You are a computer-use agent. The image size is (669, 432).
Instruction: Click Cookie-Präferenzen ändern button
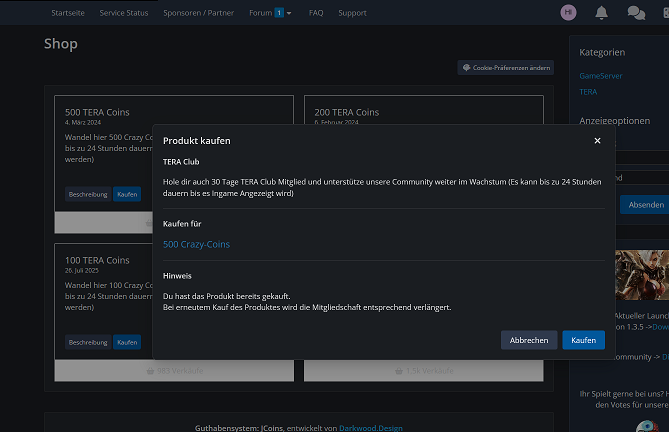[506, 68]
